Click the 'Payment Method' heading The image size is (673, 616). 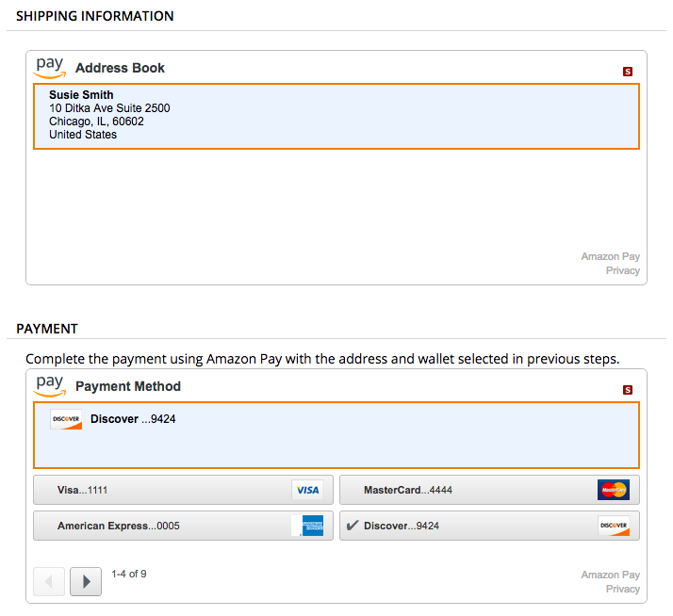coord(128,386)
